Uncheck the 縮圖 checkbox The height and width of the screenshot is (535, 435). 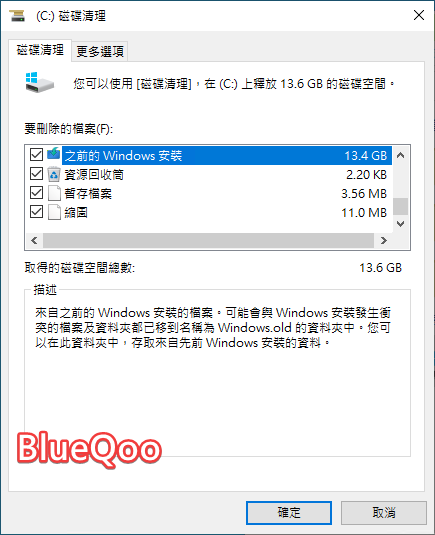click(x=36, y=212)
